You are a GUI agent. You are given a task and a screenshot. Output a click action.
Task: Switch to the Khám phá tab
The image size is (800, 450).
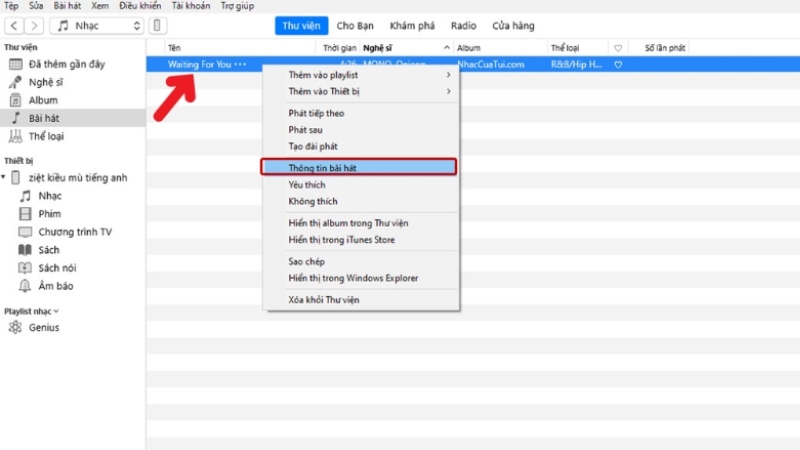(414, 24)
